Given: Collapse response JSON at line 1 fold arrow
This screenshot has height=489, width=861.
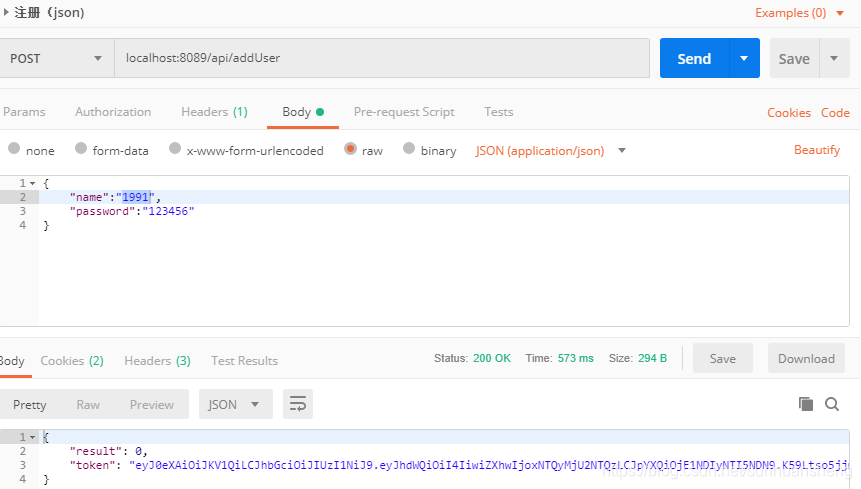Looking at the screenshot, I should [x=32, y=437].
